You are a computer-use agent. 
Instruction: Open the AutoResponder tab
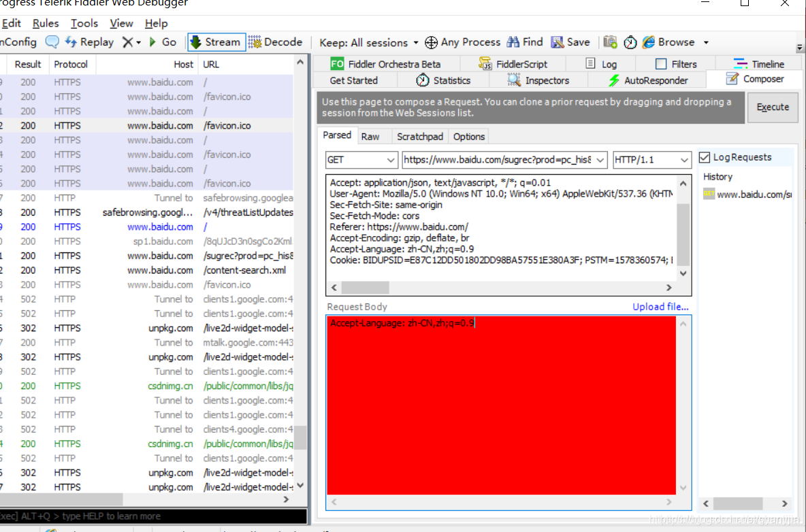(648, 80)
